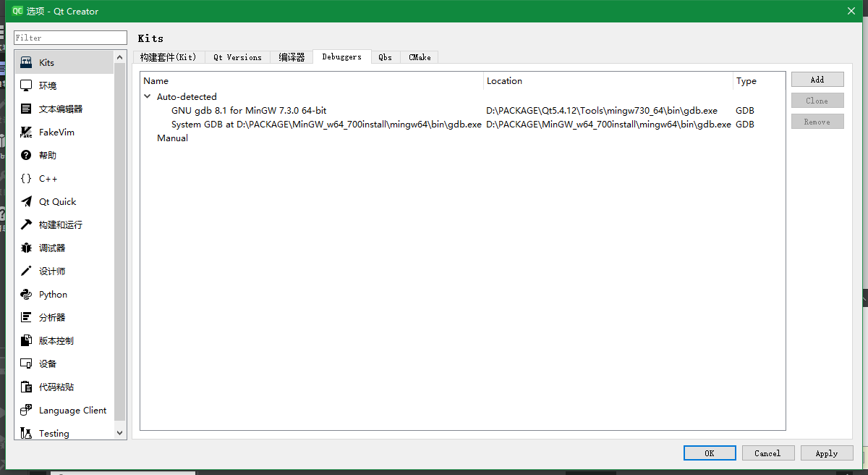Click the Clone button
The image size is (868, 475).
coord(817,101)
